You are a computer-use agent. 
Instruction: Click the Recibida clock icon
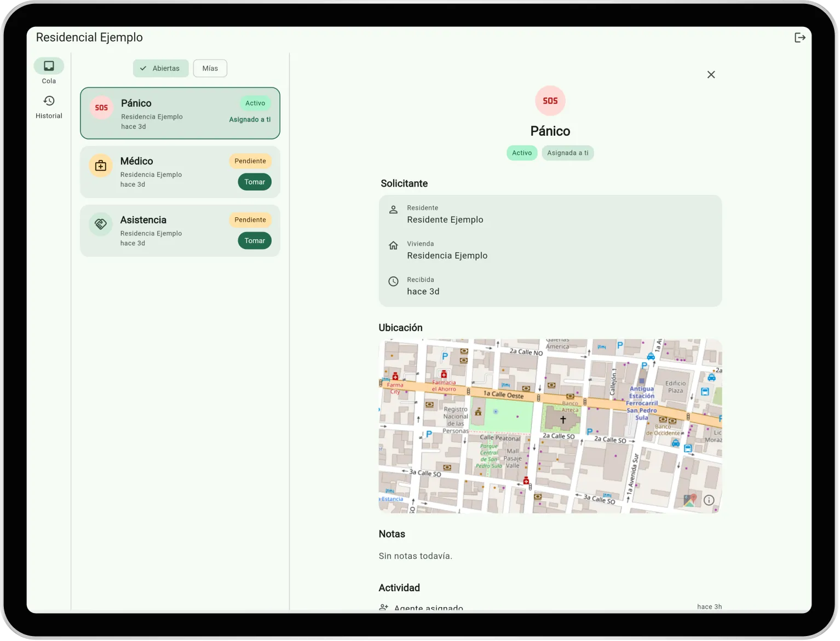tap(393, 281)
